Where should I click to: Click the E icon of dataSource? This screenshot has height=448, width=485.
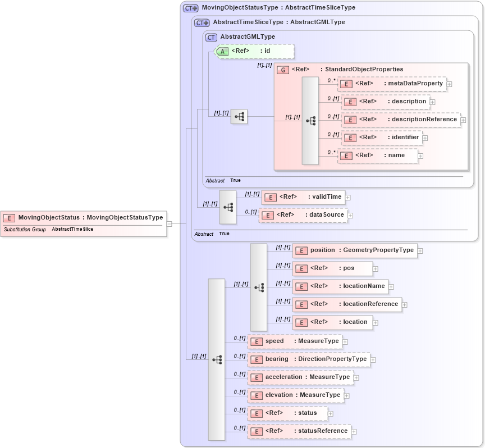click(268, 216)
